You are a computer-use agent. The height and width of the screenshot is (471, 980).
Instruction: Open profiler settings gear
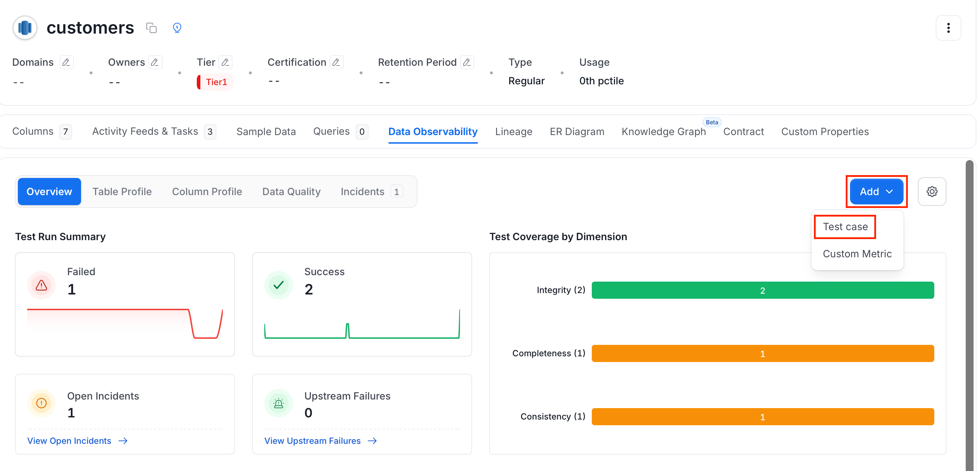(x=932, y=192)
